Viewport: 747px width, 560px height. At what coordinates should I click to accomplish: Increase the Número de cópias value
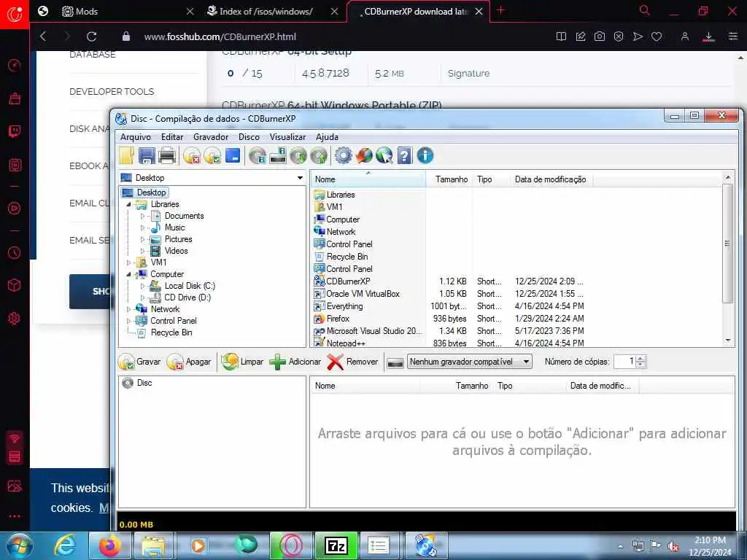640,359
